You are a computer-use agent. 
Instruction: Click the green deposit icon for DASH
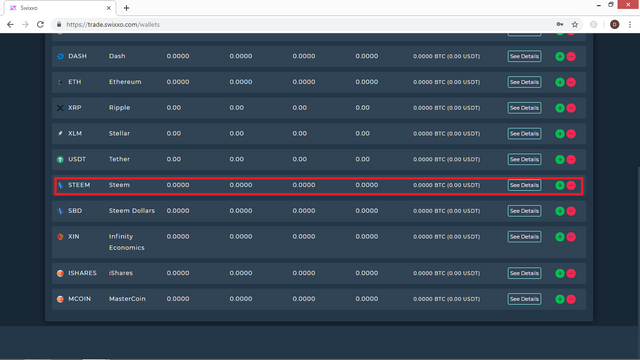[560, 56]
